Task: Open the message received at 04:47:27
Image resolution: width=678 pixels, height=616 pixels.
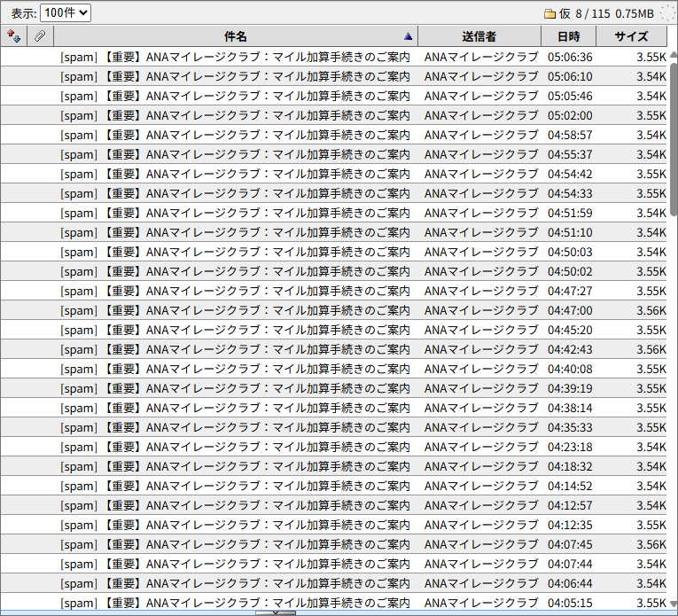Action: point(333,291)
